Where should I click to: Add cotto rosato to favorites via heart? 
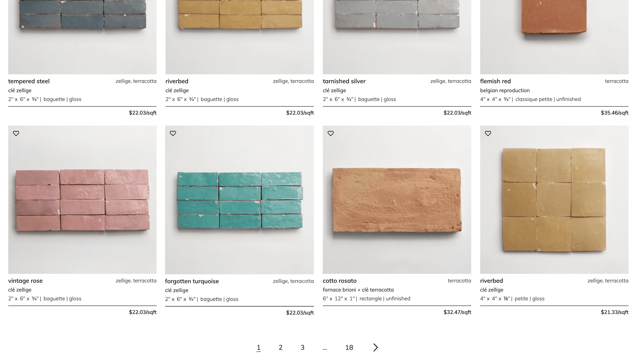coord(331,133)
